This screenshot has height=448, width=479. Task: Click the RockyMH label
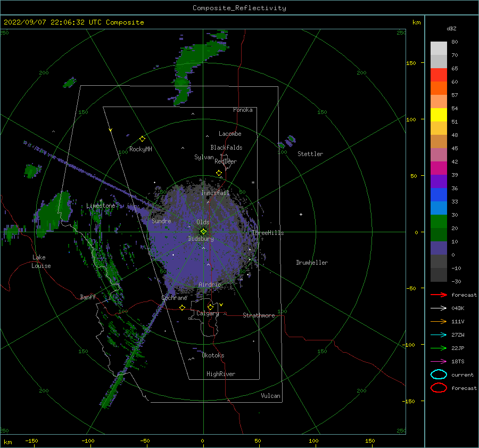pyautogui.click(x=141, y=149)
